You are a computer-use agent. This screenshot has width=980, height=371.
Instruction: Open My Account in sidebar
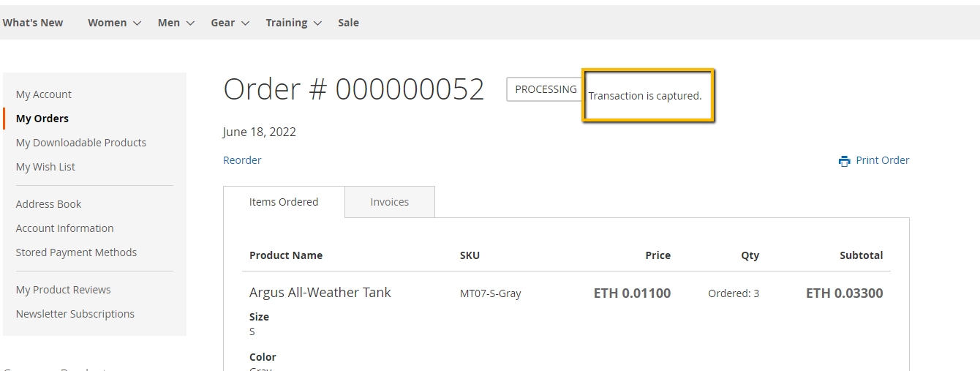coord(44,94)
